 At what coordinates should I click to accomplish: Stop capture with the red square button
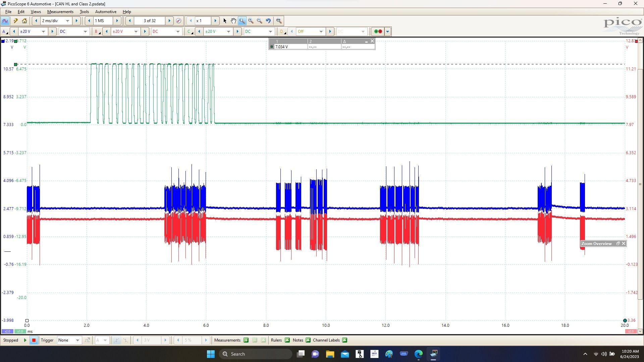[x=34, y=340]
